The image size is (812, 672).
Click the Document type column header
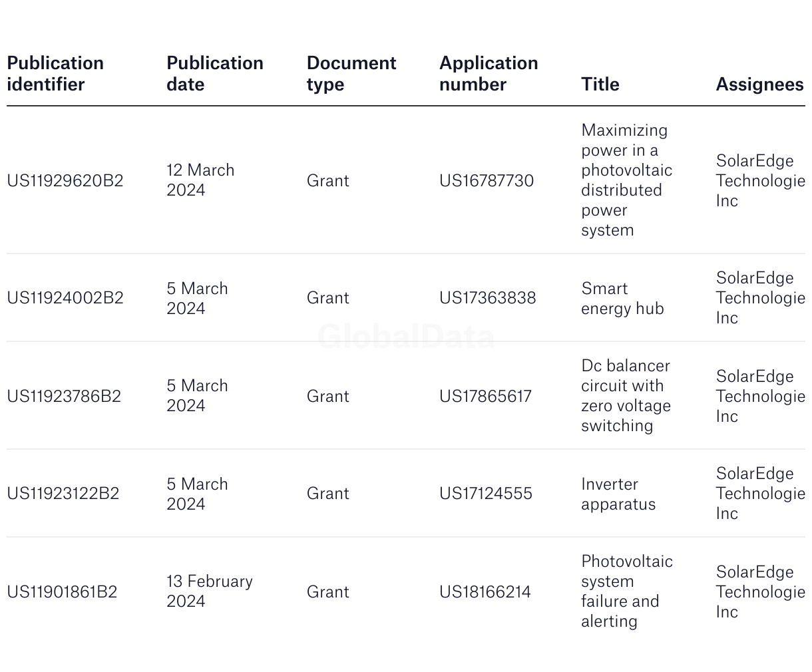tap(351, 74)
